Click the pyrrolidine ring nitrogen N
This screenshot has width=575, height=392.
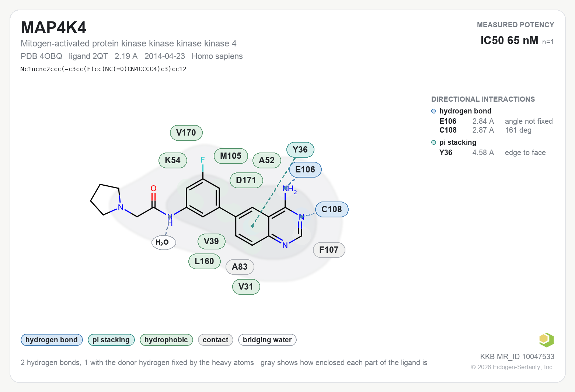point(121,207)
